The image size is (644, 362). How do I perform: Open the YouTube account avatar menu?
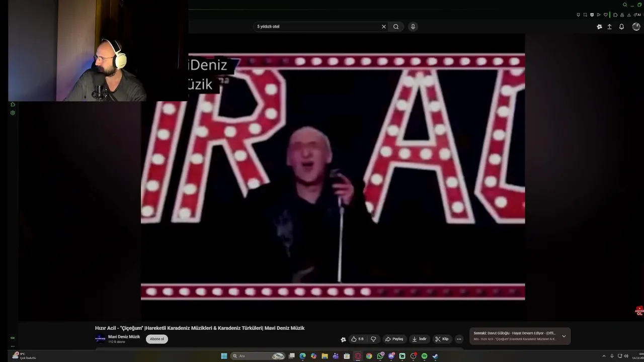pos(636,27)
